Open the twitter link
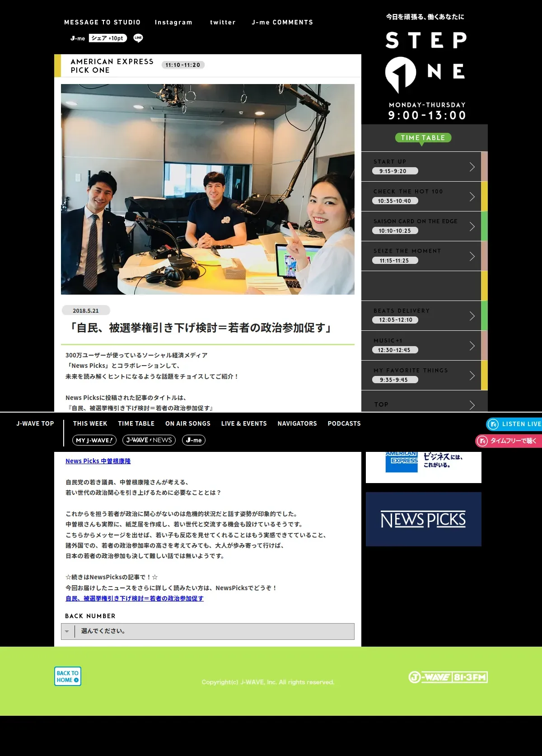The height and width of the screenshot is (756, 542). point(223,22)
